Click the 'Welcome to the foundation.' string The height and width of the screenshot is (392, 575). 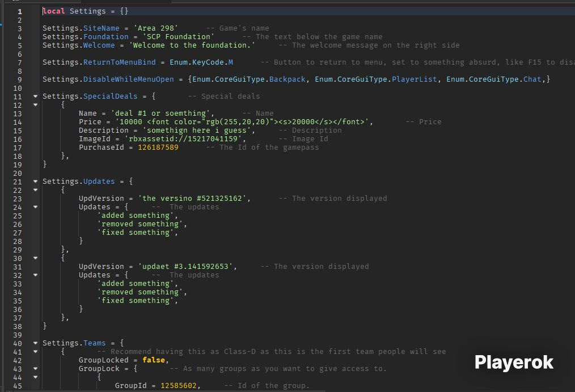coord(192,45)
